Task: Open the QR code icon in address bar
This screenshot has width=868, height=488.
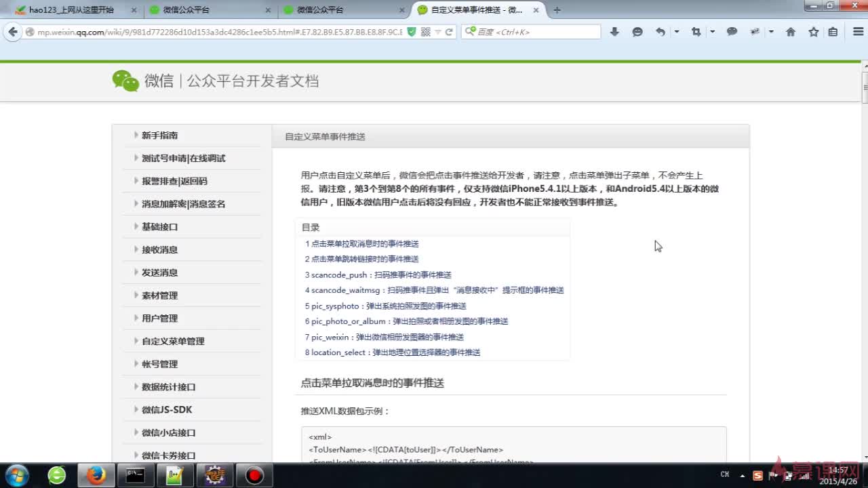Action: [425, 32]
